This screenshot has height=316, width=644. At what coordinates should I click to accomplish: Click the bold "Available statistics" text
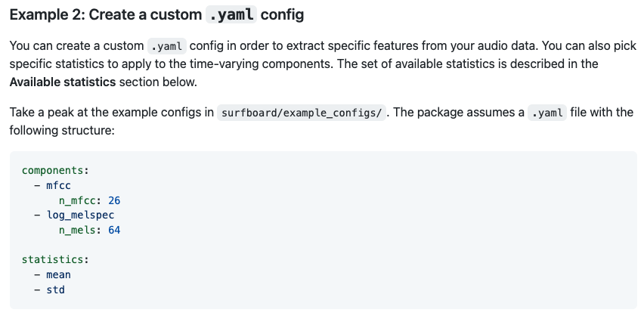[63, 82]
